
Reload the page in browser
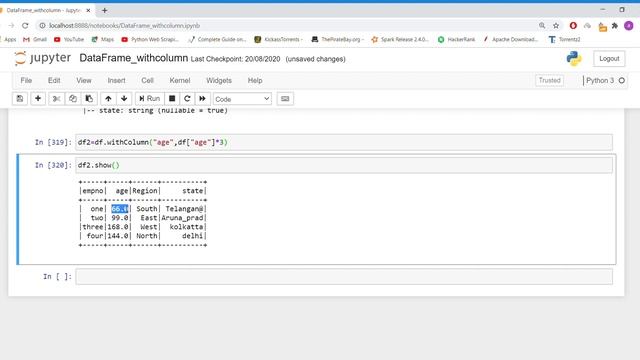pyautogui.click(x=25, y=26)
